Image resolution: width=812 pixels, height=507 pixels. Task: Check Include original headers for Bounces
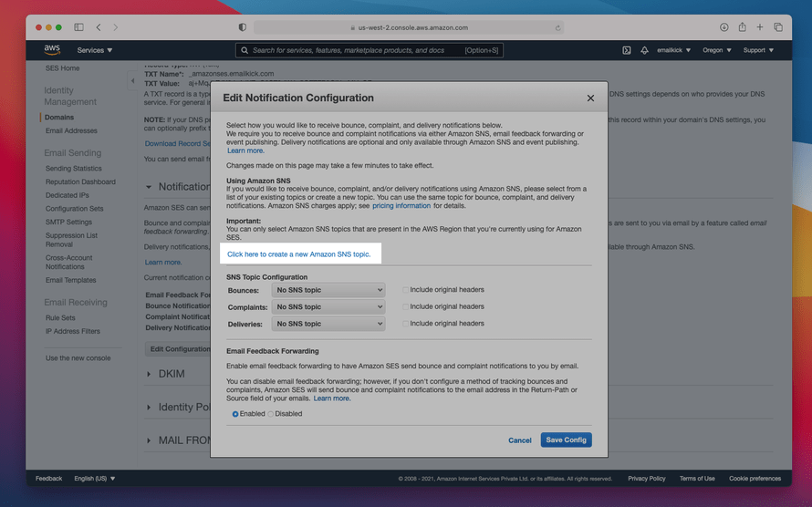point(405,290)
